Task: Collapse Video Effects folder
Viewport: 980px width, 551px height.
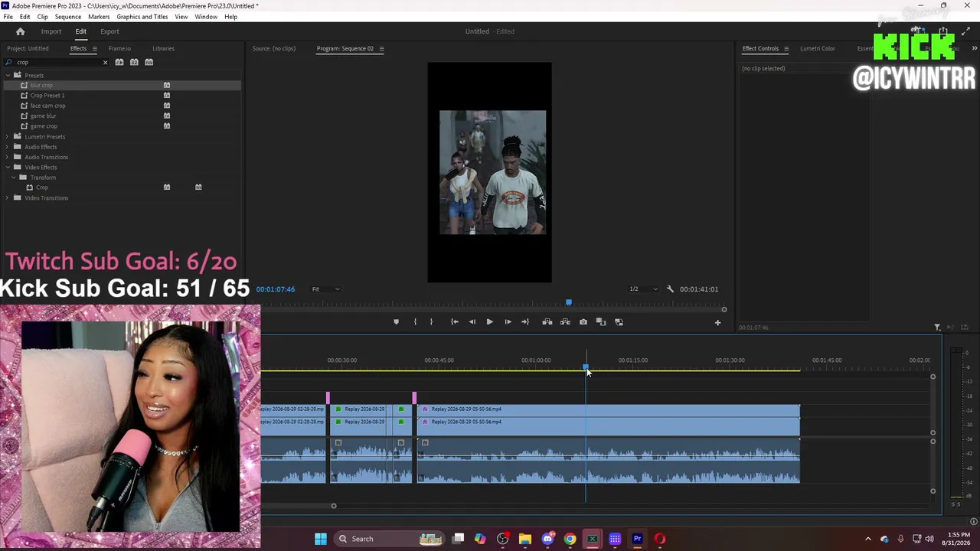Action: (8, 167)
